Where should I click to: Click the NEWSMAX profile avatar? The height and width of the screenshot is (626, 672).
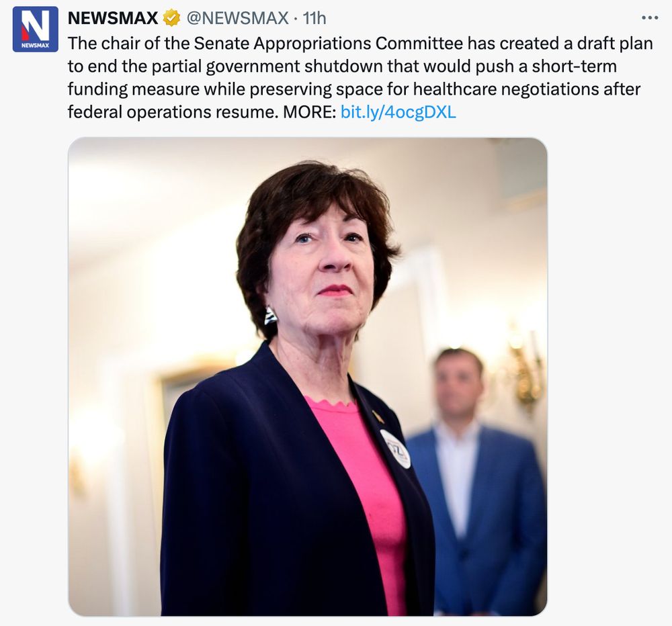click(35, 29)
